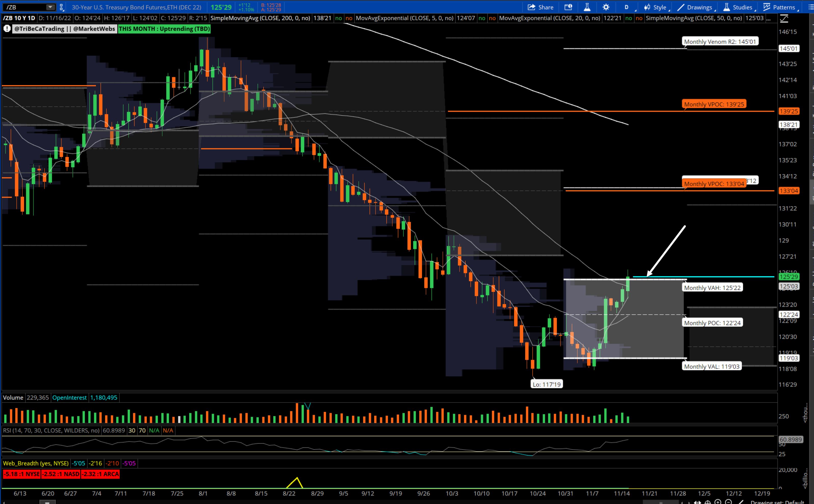Click the exclamation alert icon
Screen dimensions: 814x504
point(7,29)
